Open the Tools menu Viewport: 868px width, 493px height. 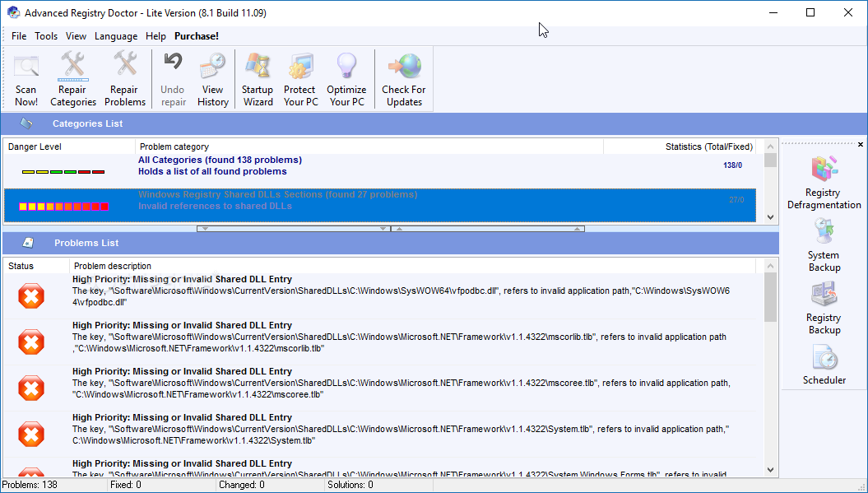(x=46, y=36)
